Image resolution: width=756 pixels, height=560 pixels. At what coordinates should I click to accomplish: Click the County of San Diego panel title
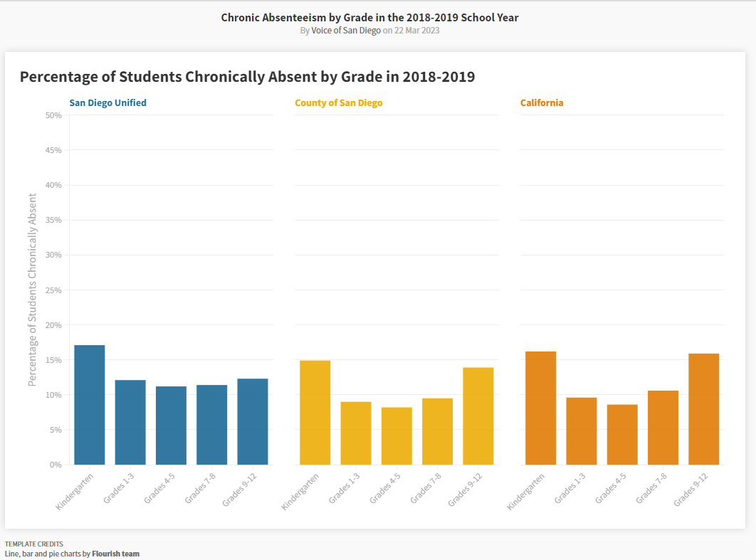click(338, 103)
